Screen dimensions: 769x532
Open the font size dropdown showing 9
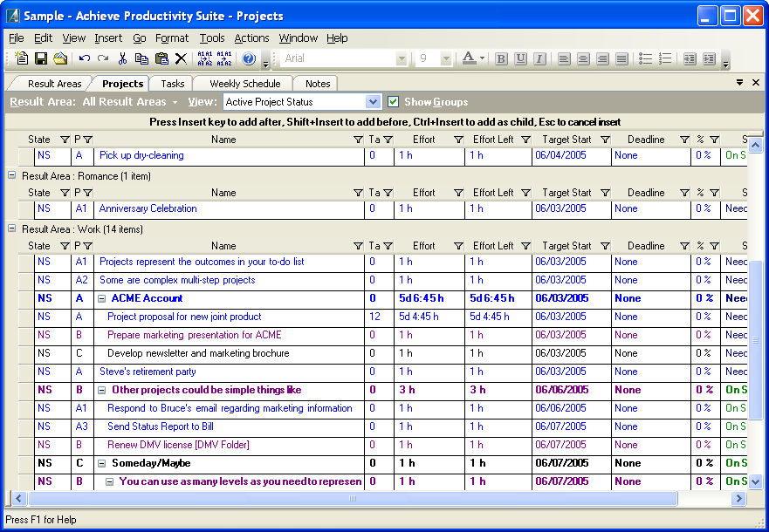tap(446, 58)
